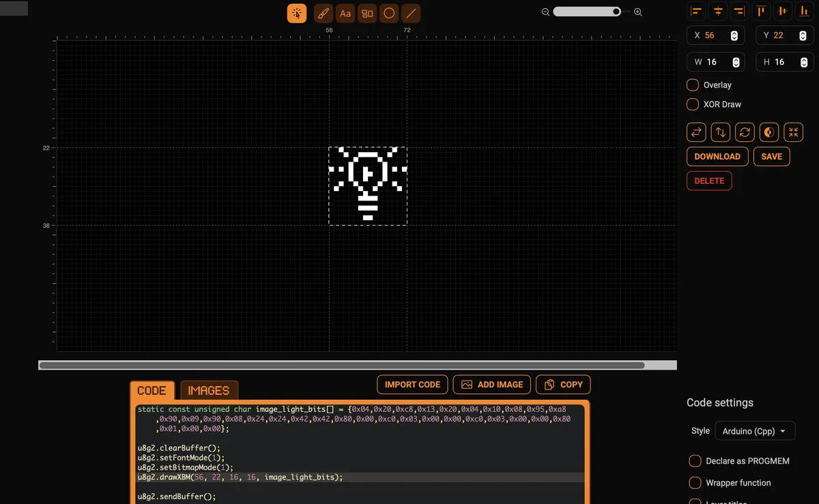Click the horizontal canvas scrollbar

342,366
